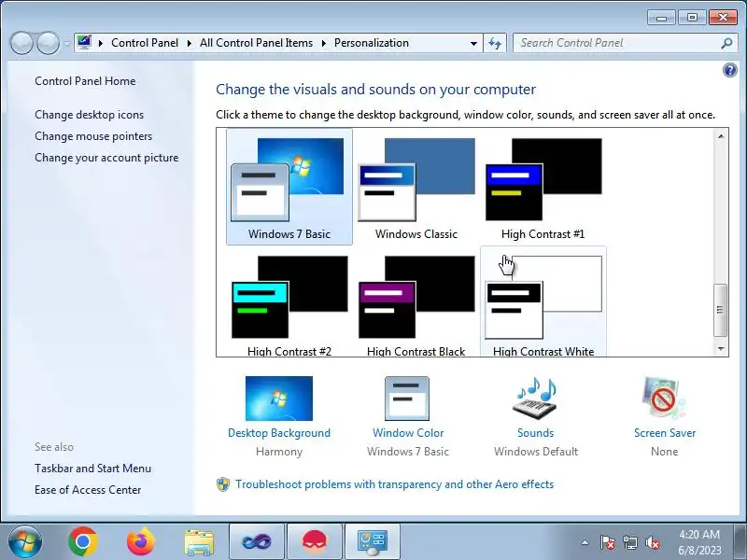This screenshot has height=560, width=747.
Task: Click the Sounds link text
Action: pos(535,433)
